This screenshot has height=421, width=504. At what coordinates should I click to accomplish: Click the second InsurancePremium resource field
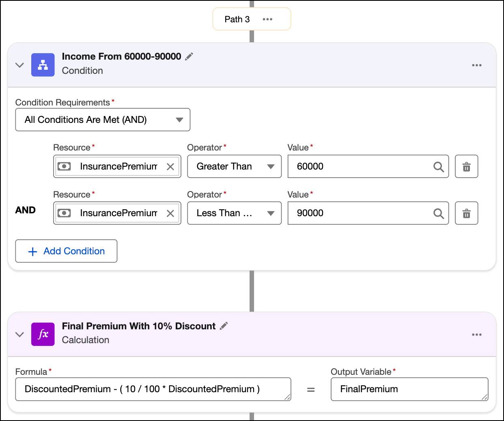(117, 213)
